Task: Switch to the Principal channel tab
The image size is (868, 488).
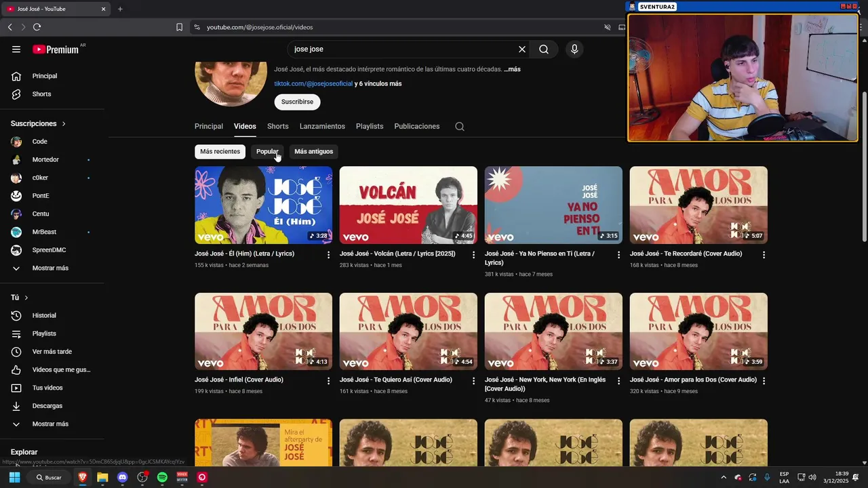Action: click(209, 127)
